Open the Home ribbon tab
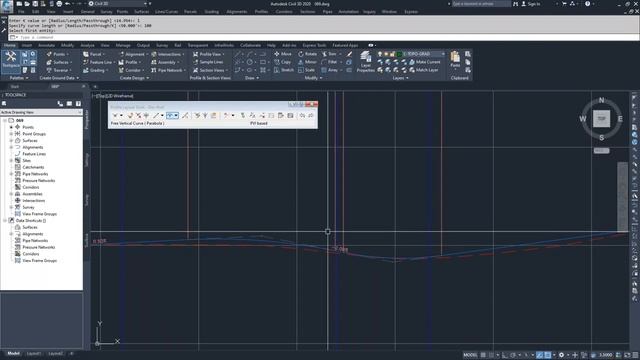 coord(10,45)
